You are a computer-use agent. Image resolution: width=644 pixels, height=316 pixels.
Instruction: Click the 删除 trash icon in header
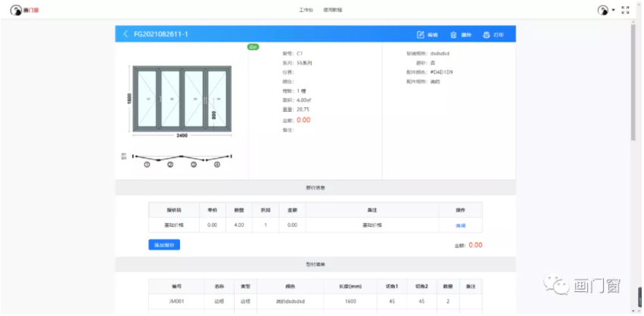[453, 35]
